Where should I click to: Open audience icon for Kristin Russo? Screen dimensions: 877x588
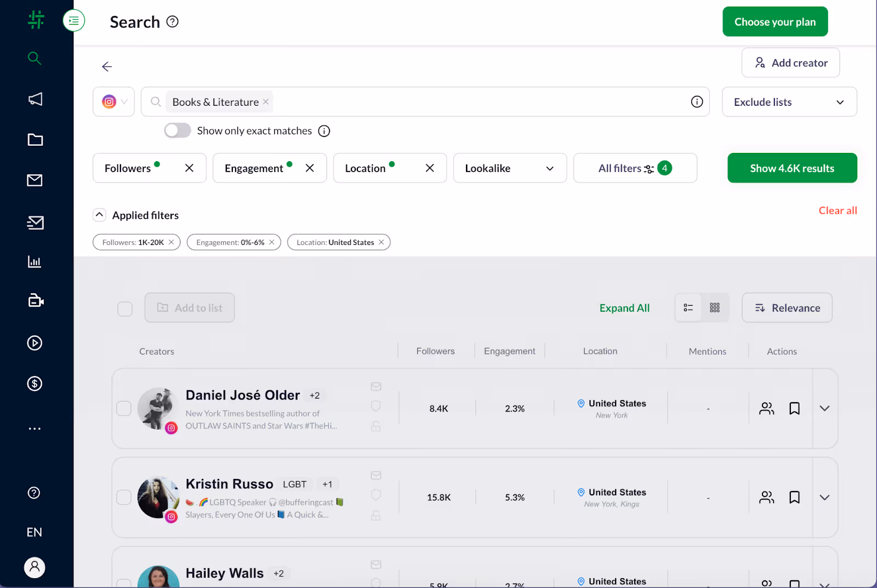click(x=767, y=497)
